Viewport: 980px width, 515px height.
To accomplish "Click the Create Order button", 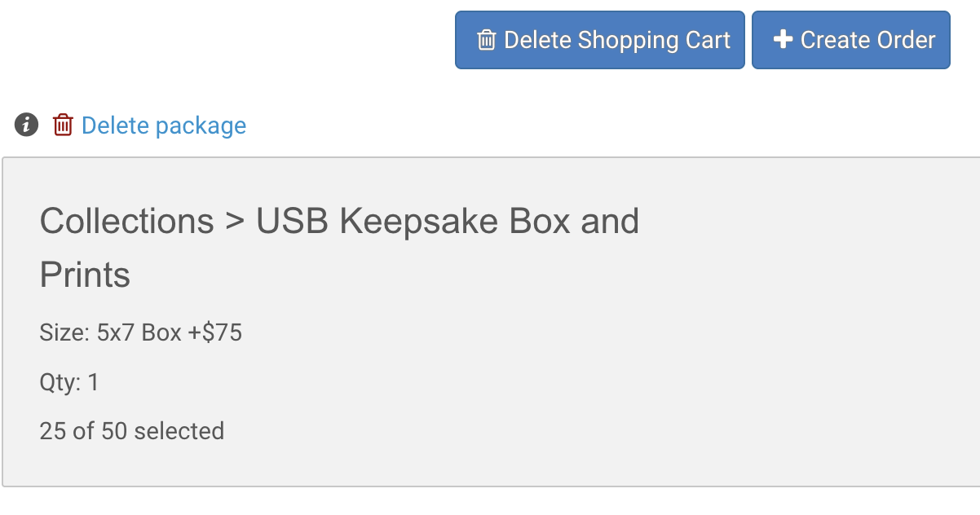I will tap(851, 40).
